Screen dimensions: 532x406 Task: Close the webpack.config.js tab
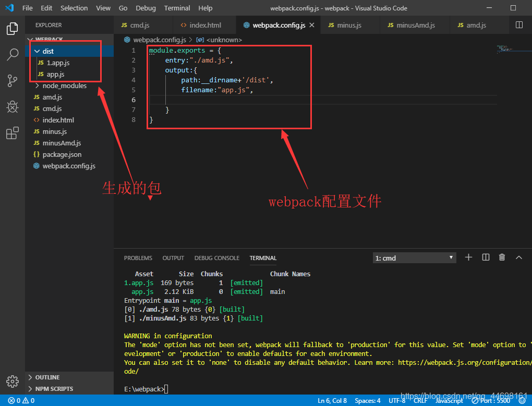(312, 25)
